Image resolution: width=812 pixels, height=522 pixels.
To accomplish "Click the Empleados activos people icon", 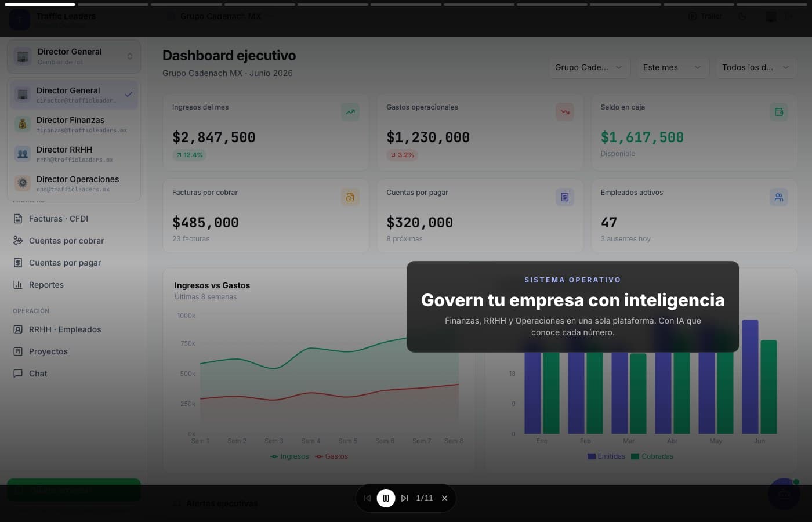I will (x=779, y=197).
